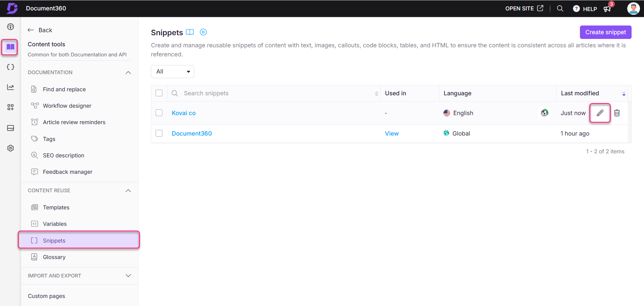Open the Documentation book icon in left rail
Screen dimensions: 644x306
[x=10, y=47]
